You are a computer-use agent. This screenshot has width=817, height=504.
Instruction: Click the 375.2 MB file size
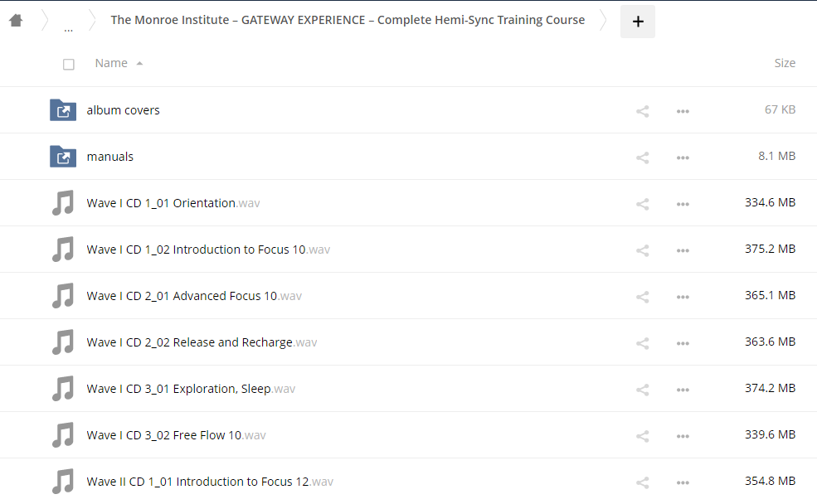point(770,249)
